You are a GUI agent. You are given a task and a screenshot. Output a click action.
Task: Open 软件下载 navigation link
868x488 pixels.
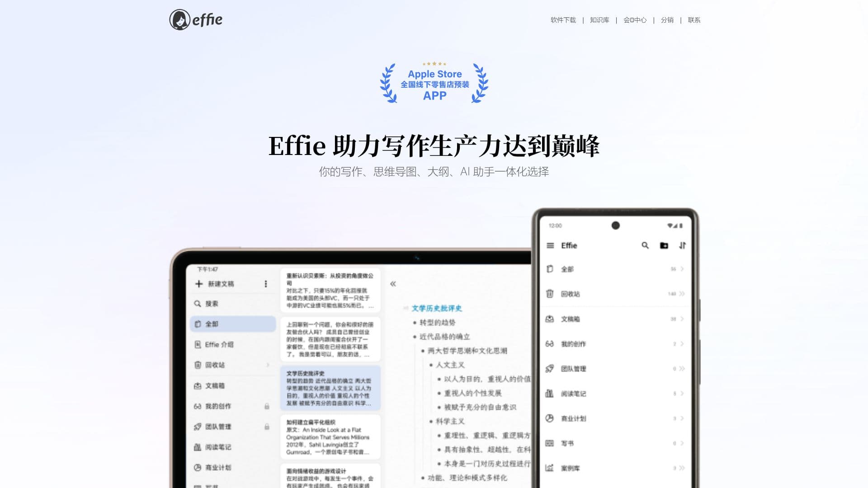(x=563, y=20)
